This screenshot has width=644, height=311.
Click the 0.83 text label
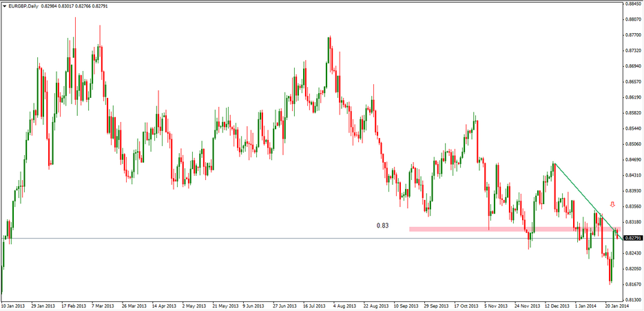(x=382, y=225)
